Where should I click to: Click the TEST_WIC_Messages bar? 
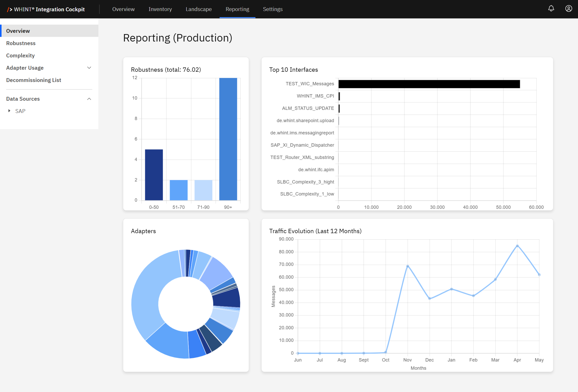pyautogui.click(x=429, y=84)
